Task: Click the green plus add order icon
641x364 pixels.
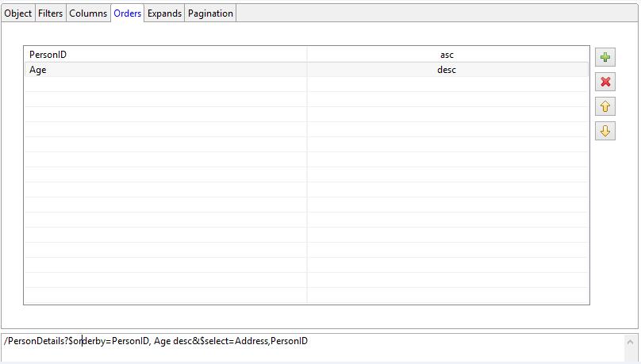Action: pyautogui.click(x=605, y=57)
